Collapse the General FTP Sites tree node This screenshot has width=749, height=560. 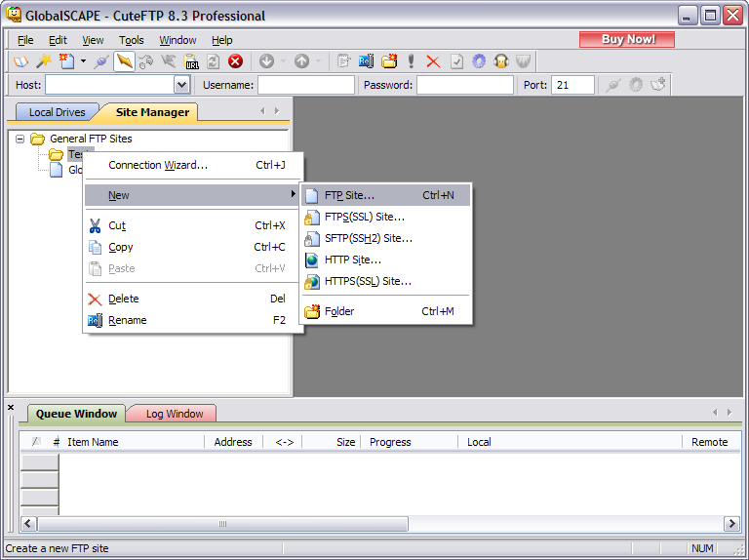tap(20, 140)
